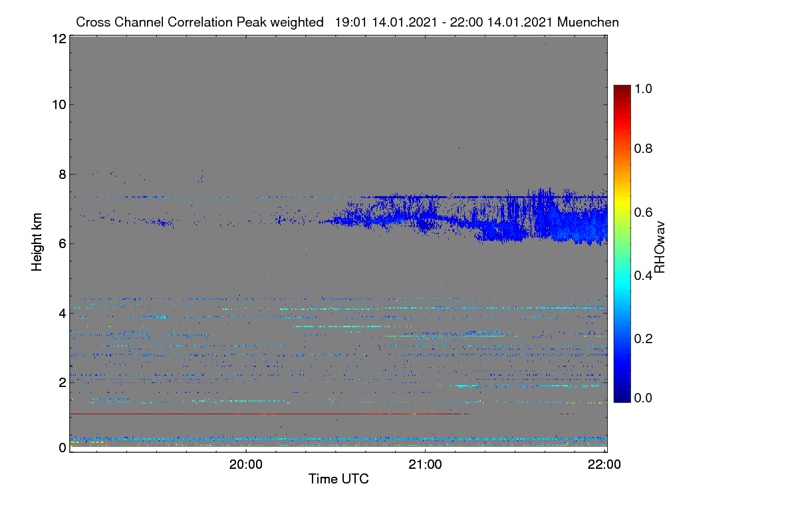Click the 10 km height tick label
The width and height of the screenshot is (798, 532).
pos(59,104)
